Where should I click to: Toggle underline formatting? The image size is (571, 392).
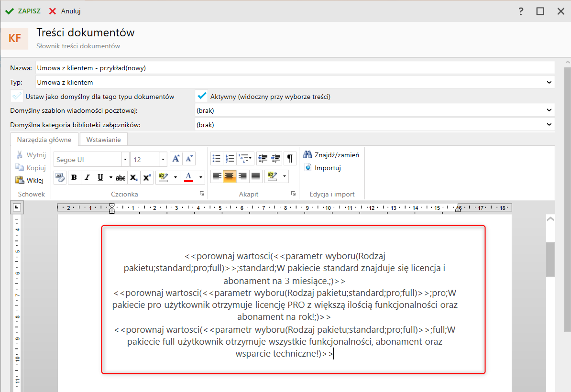pyautogui.click(x=100, y=177)
